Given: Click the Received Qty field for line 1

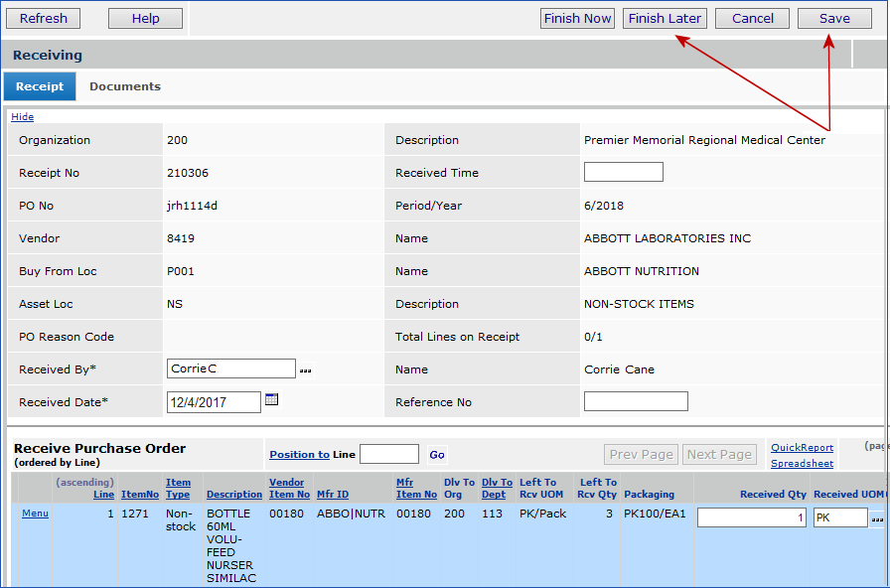Looking at the screenshot, I should pos(751,517).
